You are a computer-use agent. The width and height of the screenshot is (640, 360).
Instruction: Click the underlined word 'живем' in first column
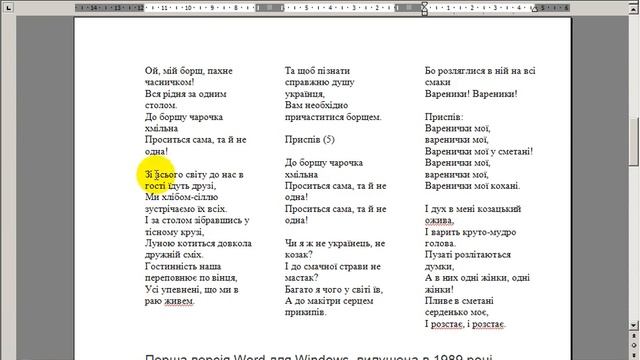pos(178,302)
